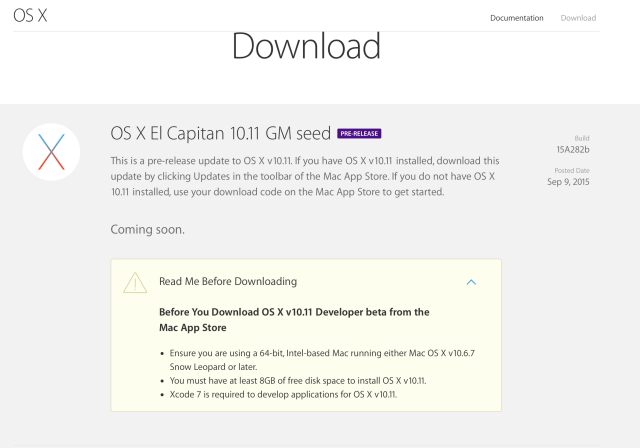
Task: Click the Coming soon. text
Action: 147,229
